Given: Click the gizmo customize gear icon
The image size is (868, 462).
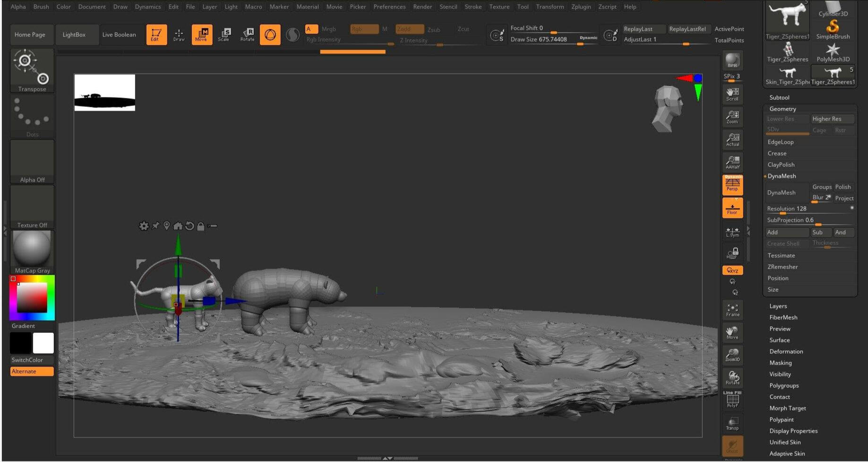Looking at the screenshot, I should tap(144, 226).
